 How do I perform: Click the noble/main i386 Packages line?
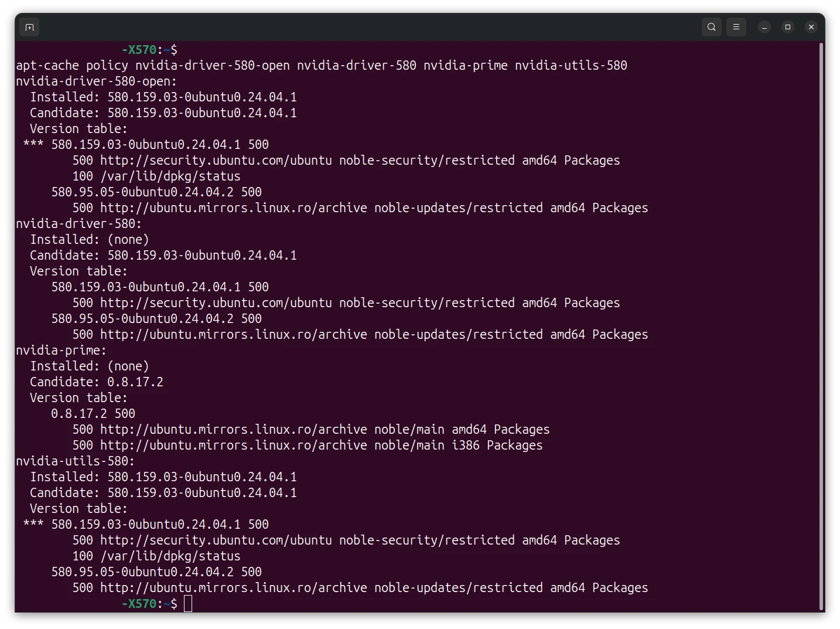pyautogui.click(x=308, y=446)
